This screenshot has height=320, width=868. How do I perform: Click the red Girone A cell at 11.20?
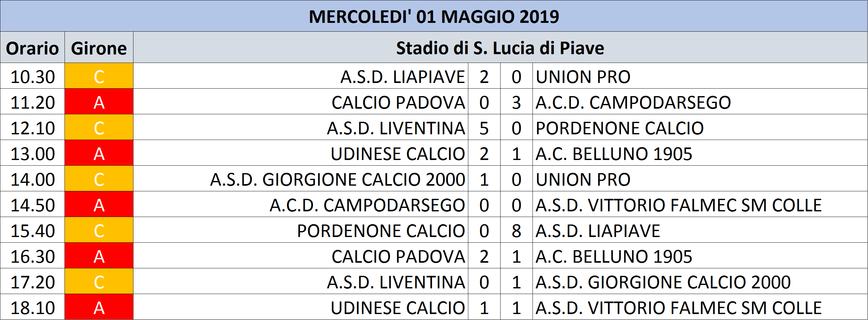point(99,101)
